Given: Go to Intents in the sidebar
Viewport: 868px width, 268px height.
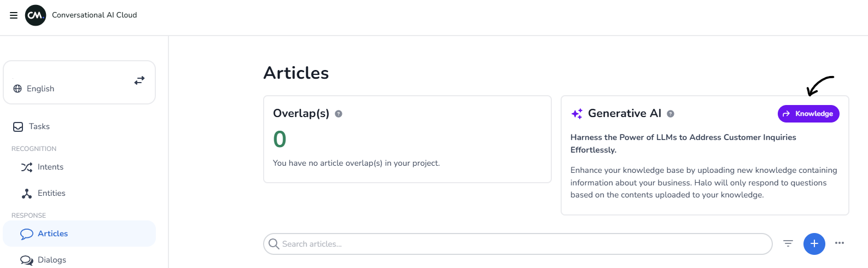Looking at the screenshot, I should click(x=50, y=167).
